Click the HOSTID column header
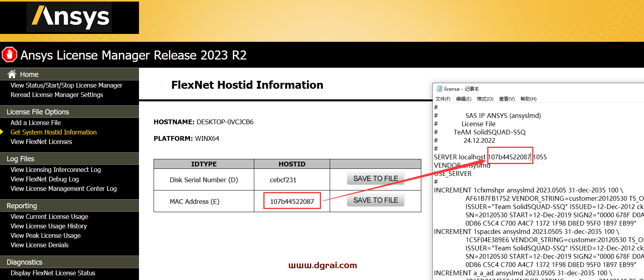The image size is (644, 280). click(x=292, y=164)
